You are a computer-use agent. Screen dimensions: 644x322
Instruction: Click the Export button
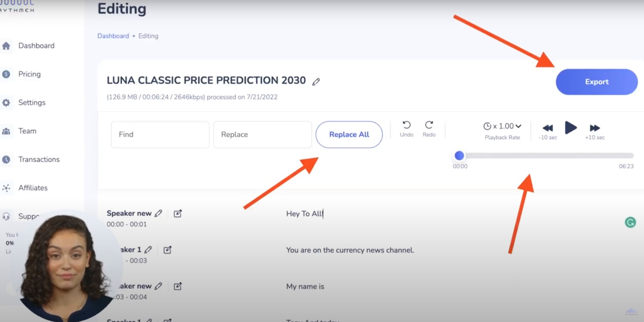pos(596,82)
